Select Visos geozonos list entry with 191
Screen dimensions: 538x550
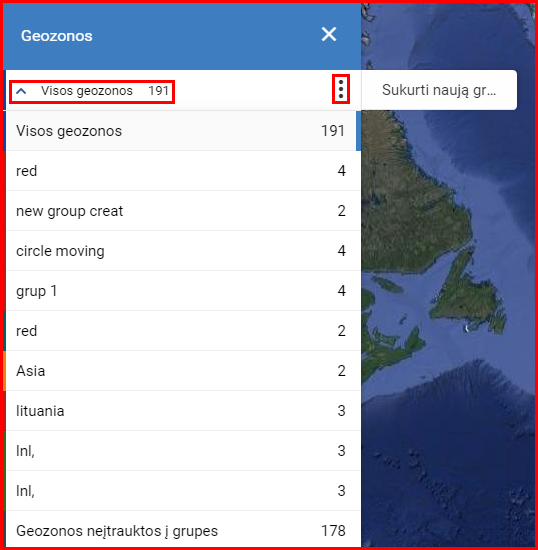[183, 131]
